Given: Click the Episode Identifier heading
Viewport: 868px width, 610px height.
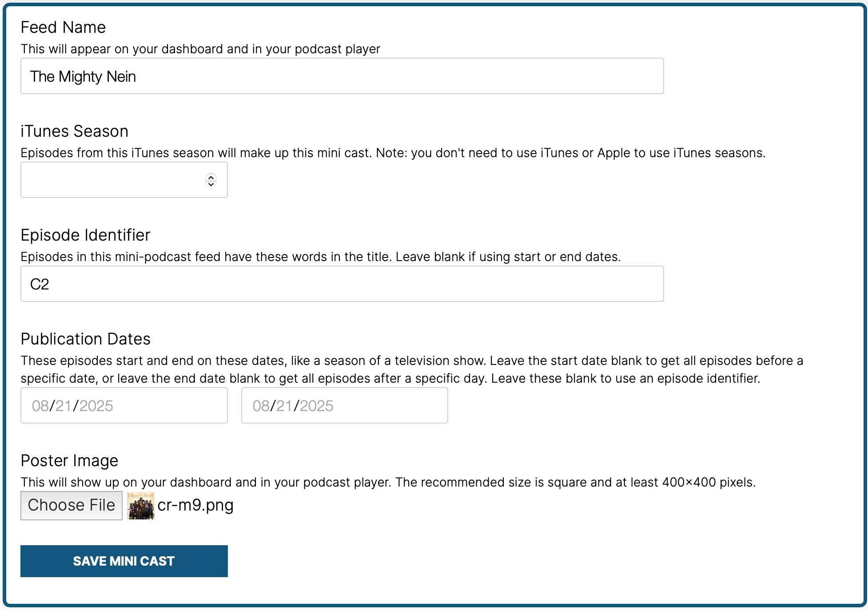Looking at the screenshot, I should coord(85,235).
